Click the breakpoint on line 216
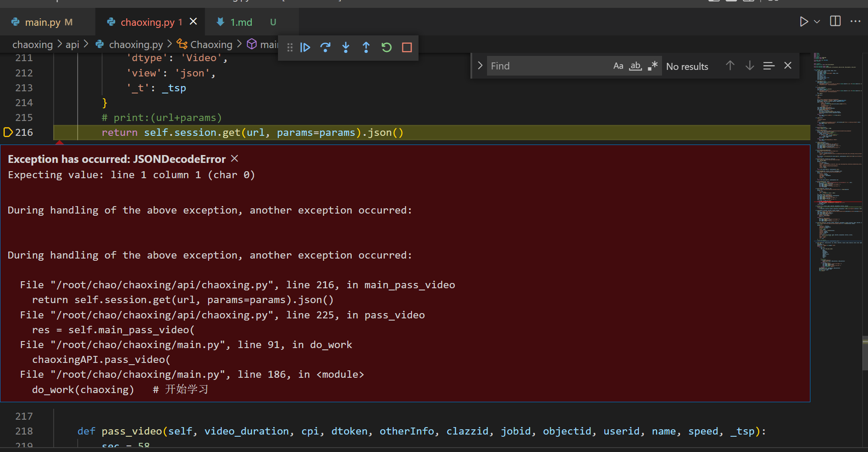The height and width of the screenshot is (452, 868). tap(7, 132)
